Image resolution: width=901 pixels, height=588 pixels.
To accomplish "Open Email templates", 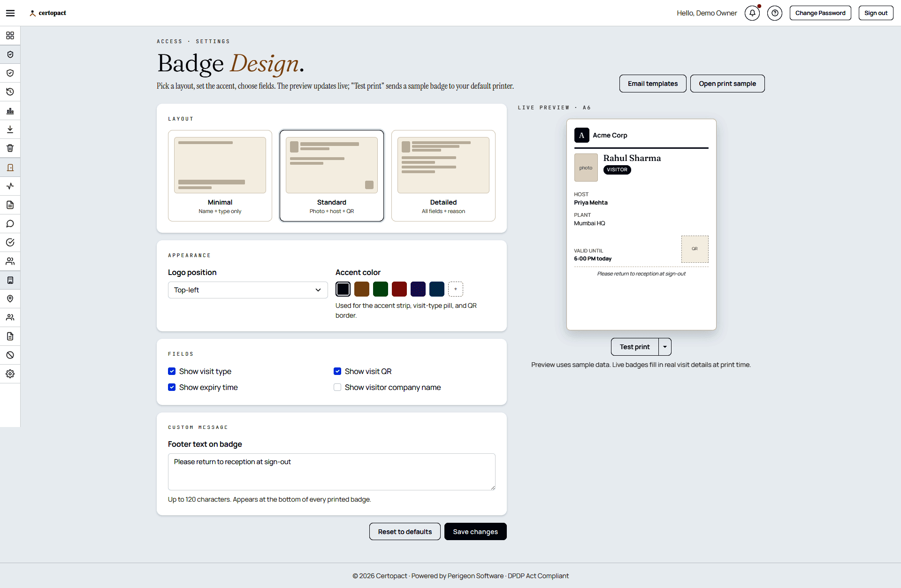I will (x=653, y=84).
